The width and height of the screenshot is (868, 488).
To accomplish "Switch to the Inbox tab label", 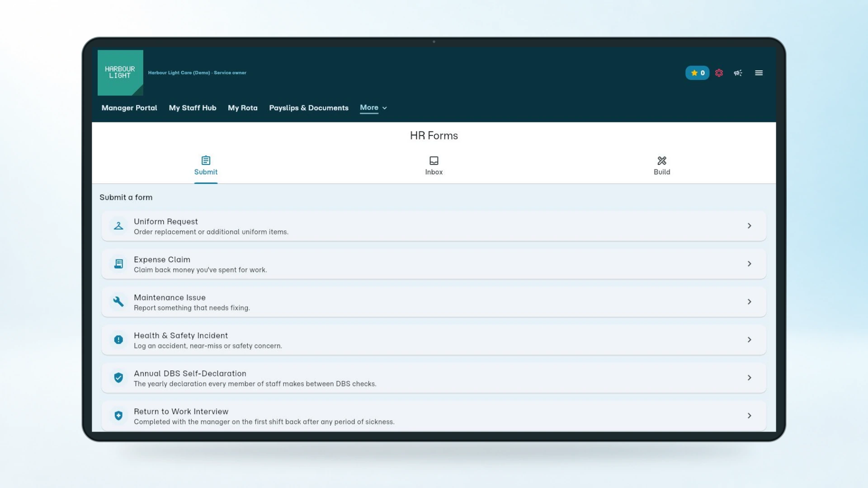I will (x=434, y=172).
